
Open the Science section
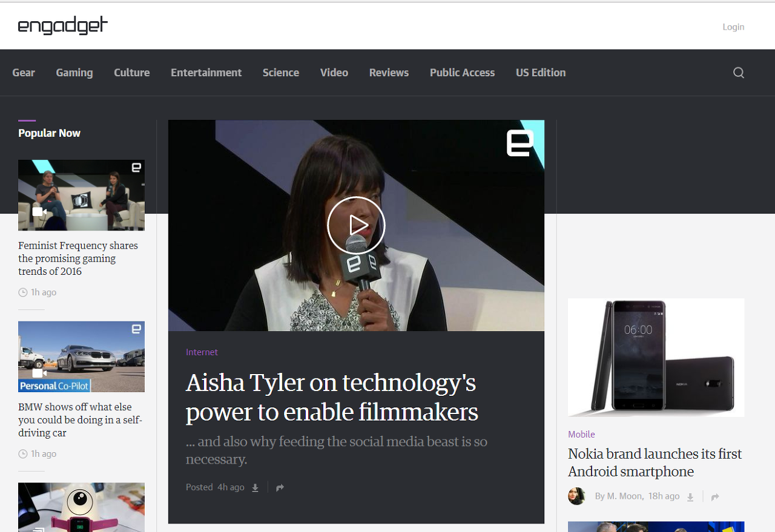tap(281, 73)
